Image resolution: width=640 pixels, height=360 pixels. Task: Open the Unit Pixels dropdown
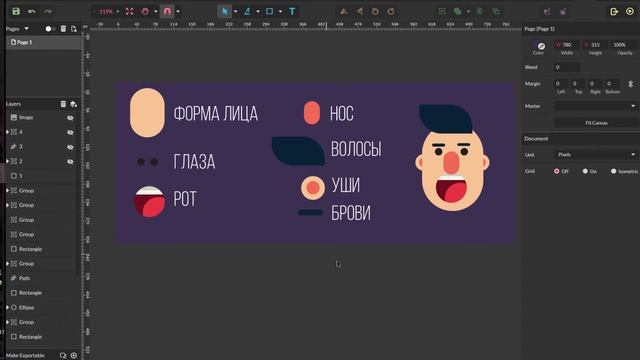pyautogui.click(x=595, y=155)
